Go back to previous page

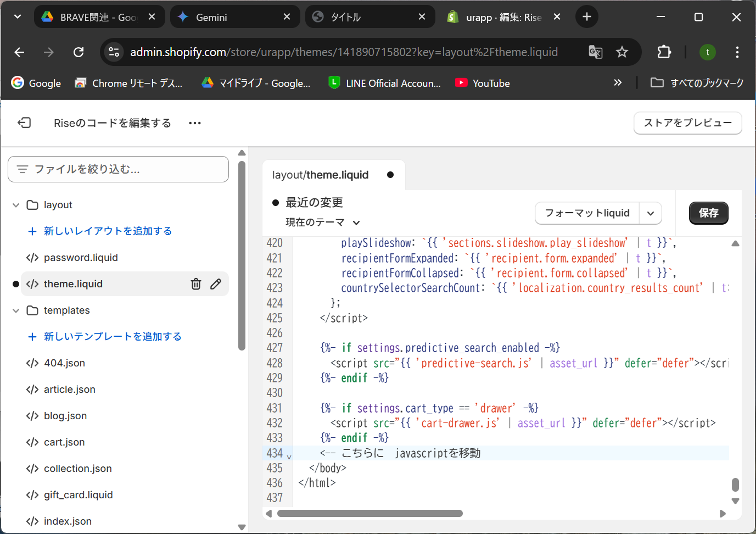20,52
